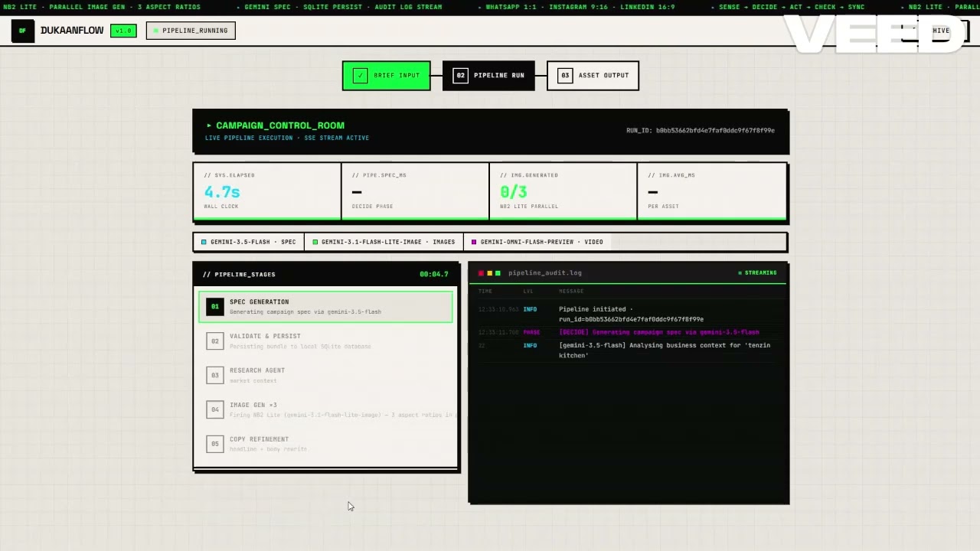Select the 'Analysing business context' log message
Screen dimensions: 980x551
[665, 350]
